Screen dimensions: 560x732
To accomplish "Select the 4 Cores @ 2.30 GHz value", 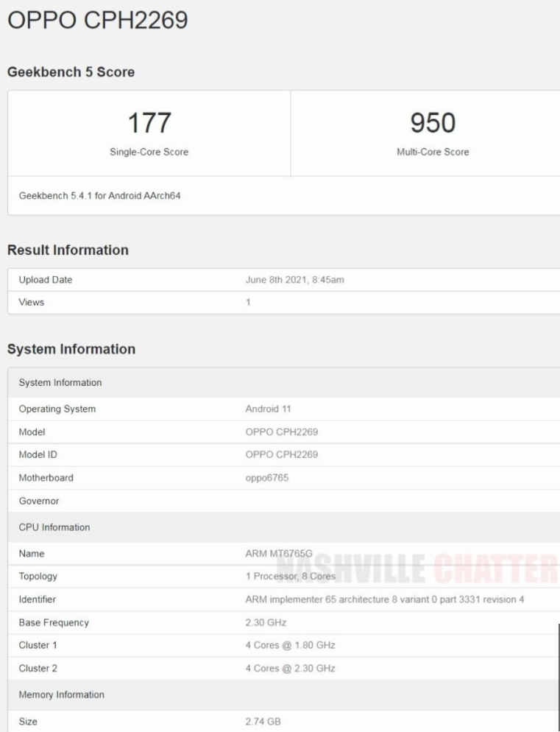I will pyautogui.click(x=290, y=669).
